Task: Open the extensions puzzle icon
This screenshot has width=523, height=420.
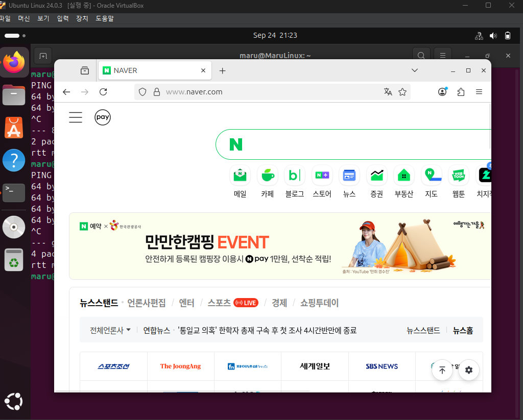Action: click(461, 92)
